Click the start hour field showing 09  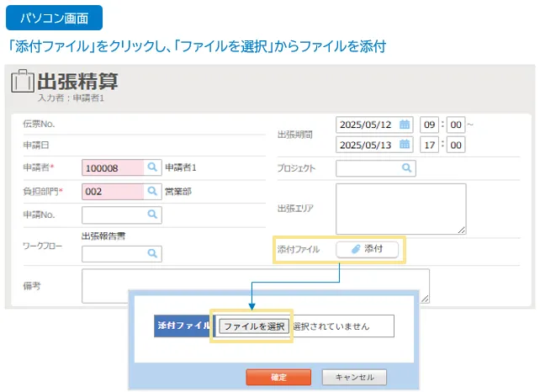[428, 124]
